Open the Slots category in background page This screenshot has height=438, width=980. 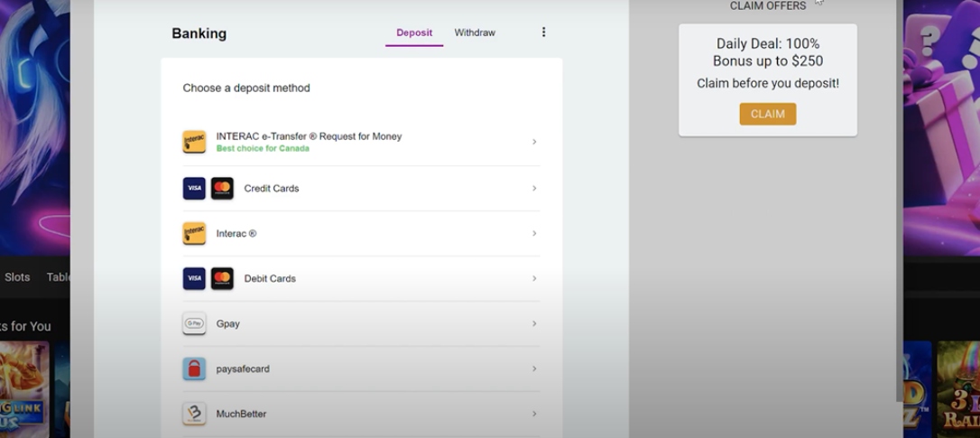click(x=17, y=277)
